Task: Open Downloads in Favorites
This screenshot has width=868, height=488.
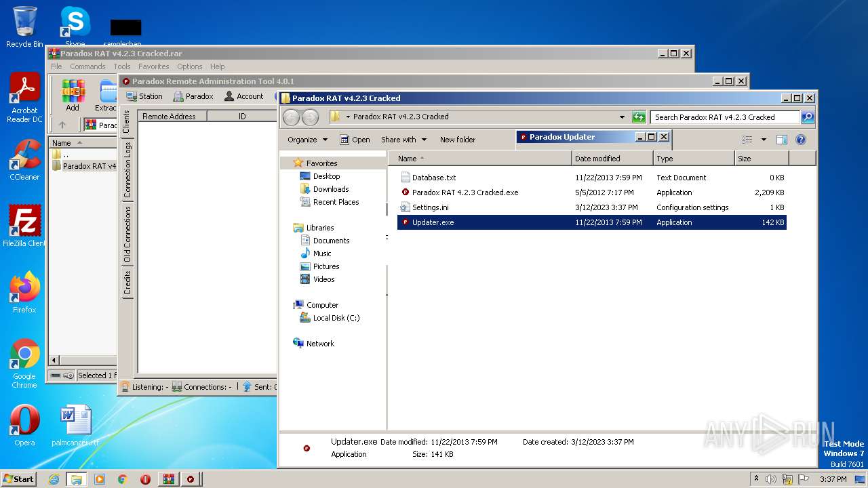Action: (x=331, y=189)
